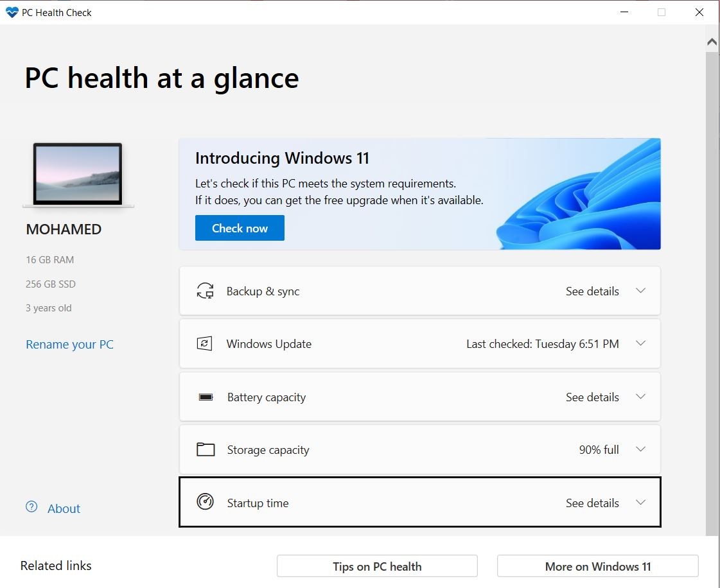Screen dimensions: 720x588
Task: Click the Storage capacity label
Action: (x=268, y=450)
